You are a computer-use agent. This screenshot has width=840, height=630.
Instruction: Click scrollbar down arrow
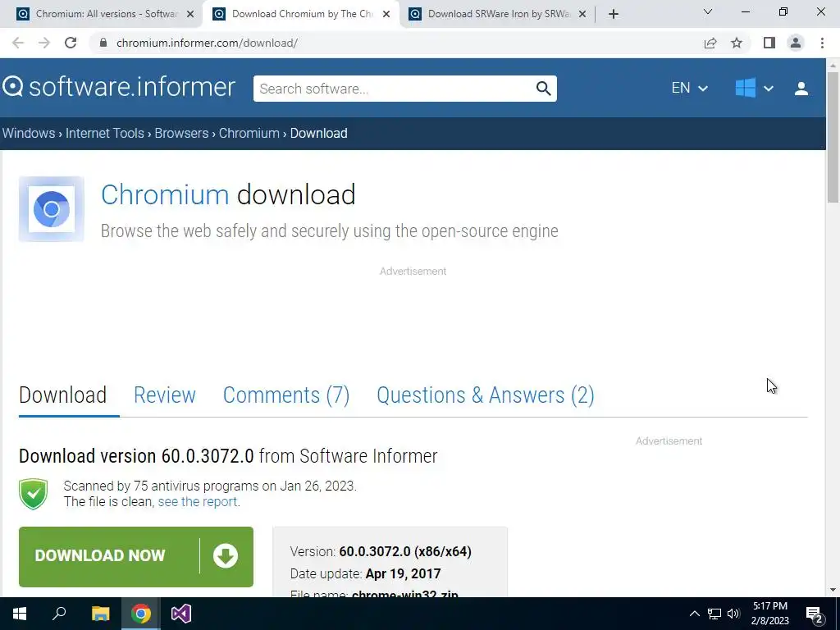[x=833, y=590]
